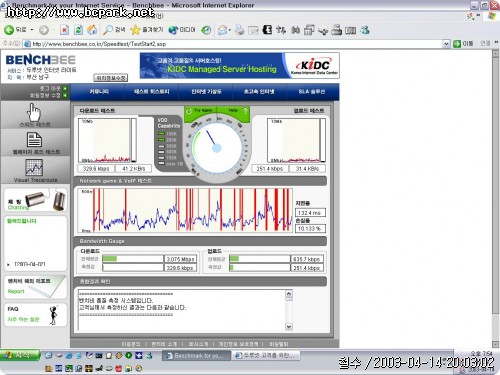Click inside the address bar URL field
This screenshot has height=375, width=500.
(x=237, y=44)
